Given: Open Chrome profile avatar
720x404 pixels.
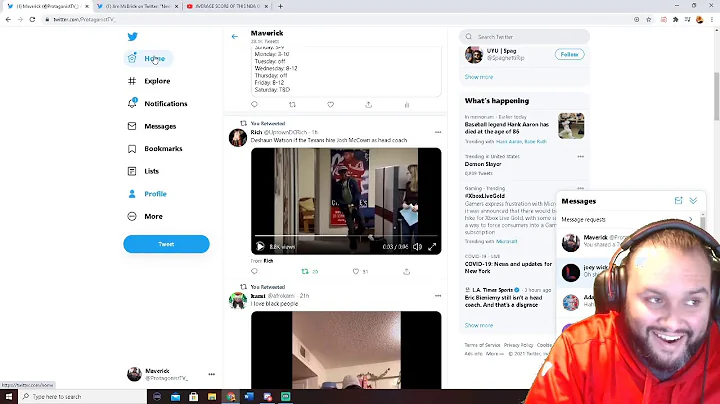Looking at the screenshot, I should tap(700, 19).
